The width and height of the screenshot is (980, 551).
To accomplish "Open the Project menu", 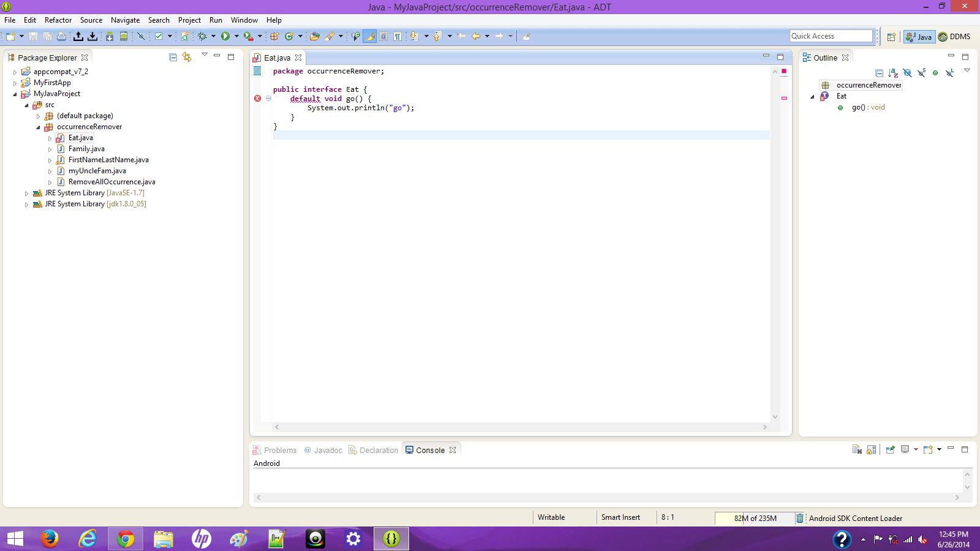I will pyautogui.click(x=189, y=20).
